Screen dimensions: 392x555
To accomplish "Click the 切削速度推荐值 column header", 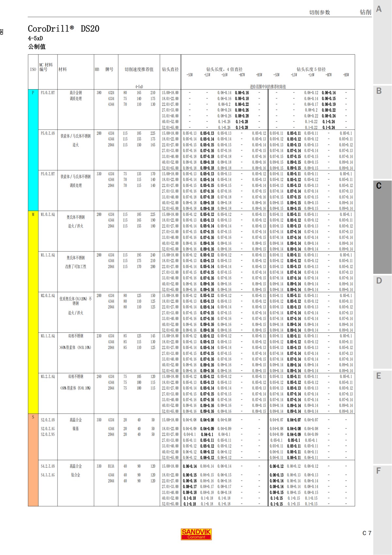I will click(x=139, y=69).
